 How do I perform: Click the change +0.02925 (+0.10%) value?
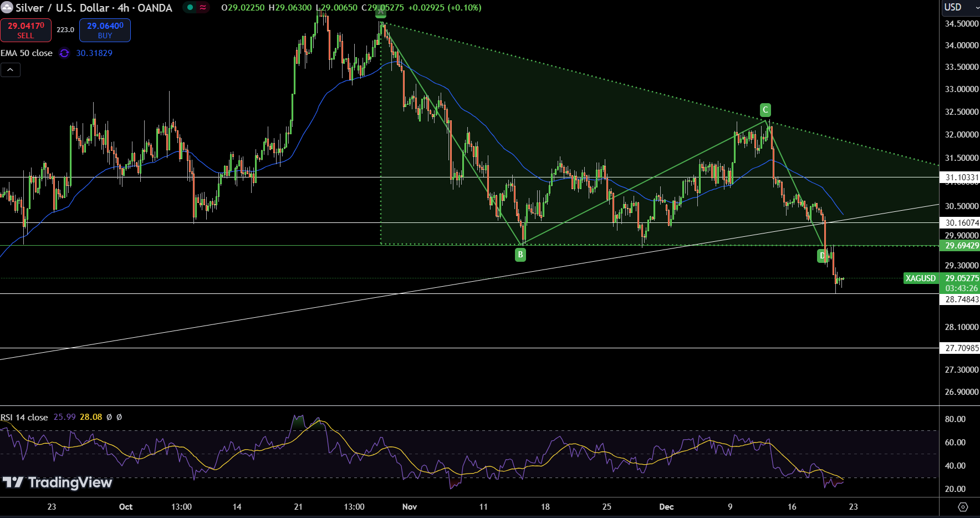point(445,8)
